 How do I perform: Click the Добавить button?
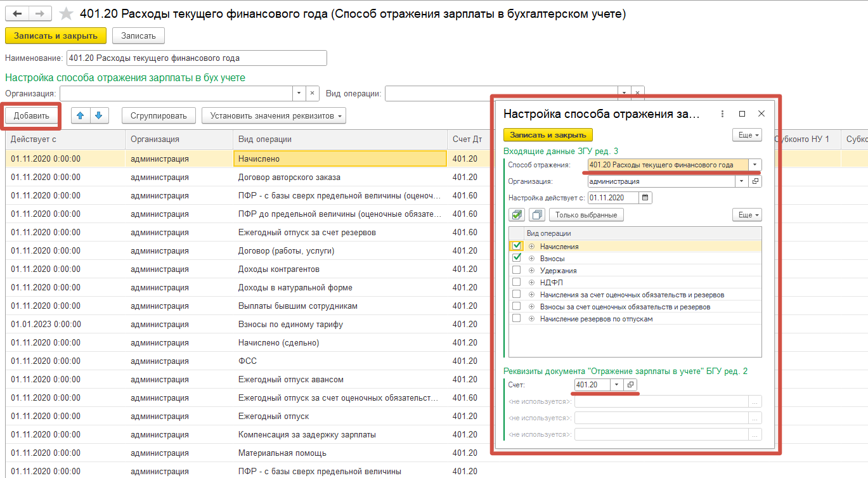click(32, 116)
